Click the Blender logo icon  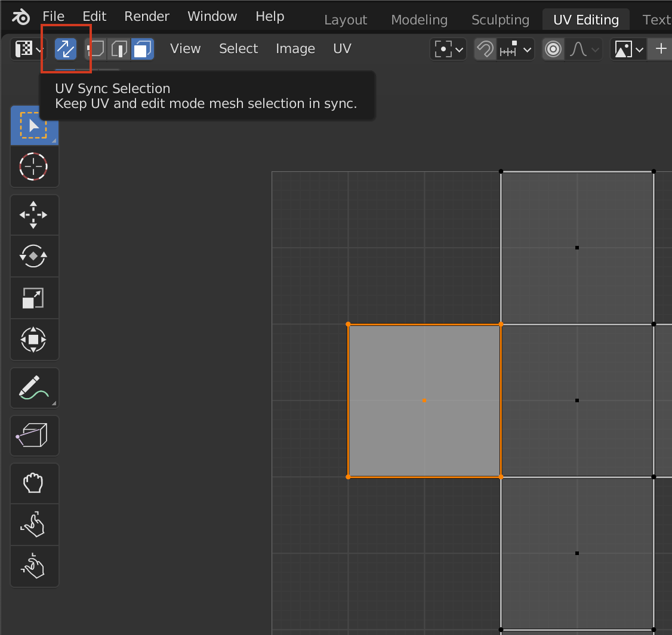click(x=21, y=17)
